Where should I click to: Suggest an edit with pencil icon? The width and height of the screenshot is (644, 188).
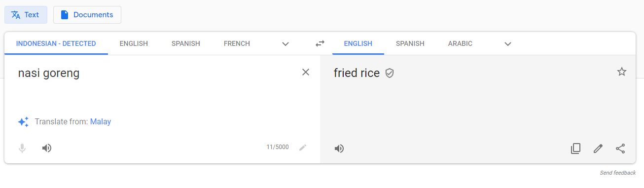[x=598, y=149]
